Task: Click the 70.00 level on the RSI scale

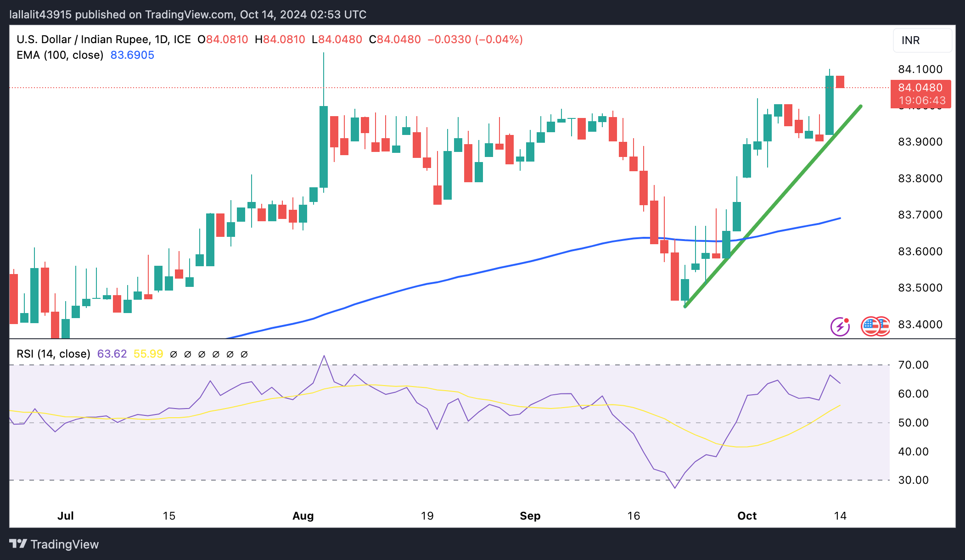Action: (x=913, y=365)
